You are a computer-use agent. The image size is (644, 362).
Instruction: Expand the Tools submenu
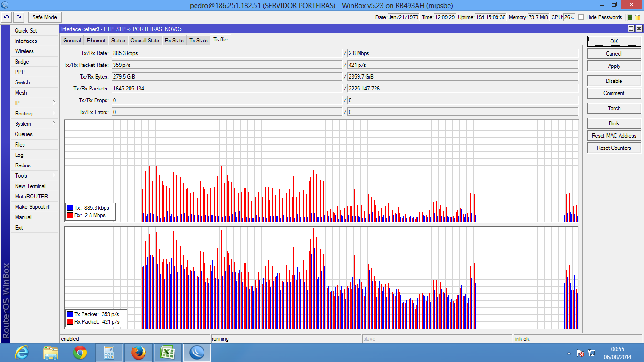[x=34, y=176]
